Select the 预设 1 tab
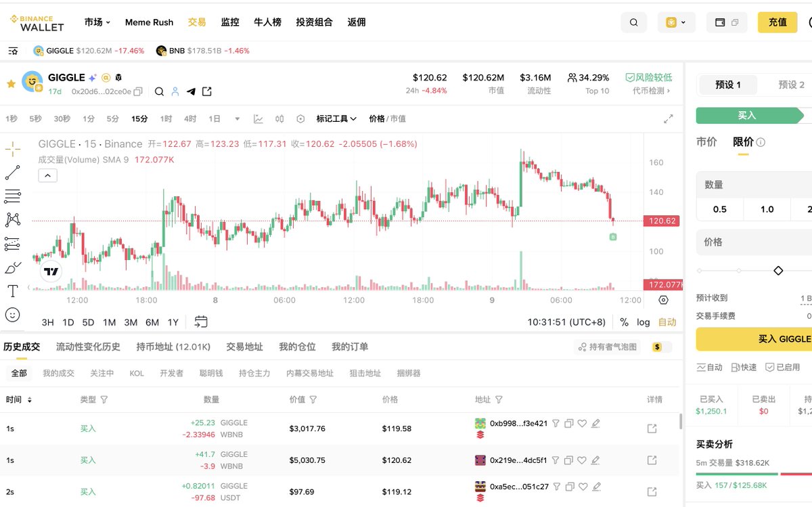 [728, 85]
